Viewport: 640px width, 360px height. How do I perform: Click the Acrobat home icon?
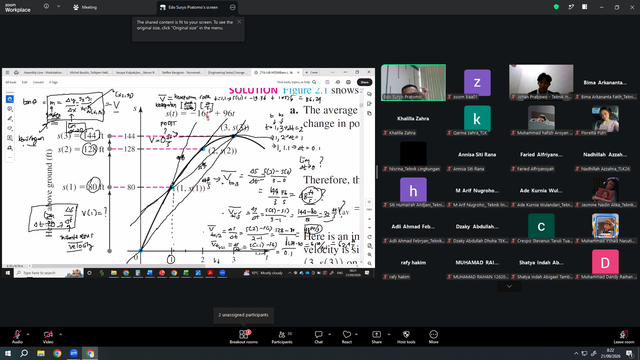(16, 72)
